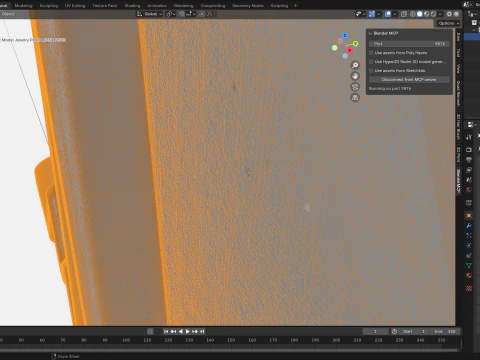Open Global transform orientation dropdown
The width and height of the screenshot is (480, 360).
150,14
